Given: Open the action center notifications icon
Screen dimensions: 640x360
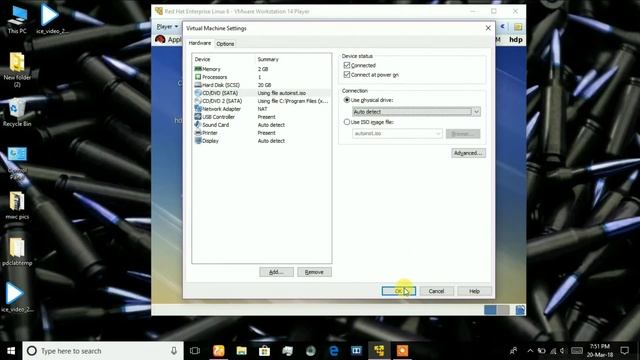Looking at the screenshot, I should point(624,351).
